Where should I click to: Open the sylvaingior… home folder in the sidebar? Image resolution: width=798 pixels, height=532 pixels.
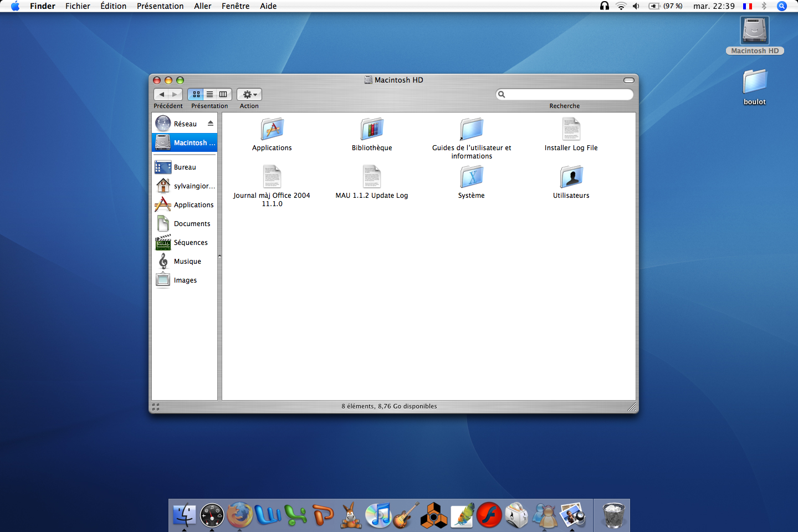pyautogui.click(x=185, y=186)
